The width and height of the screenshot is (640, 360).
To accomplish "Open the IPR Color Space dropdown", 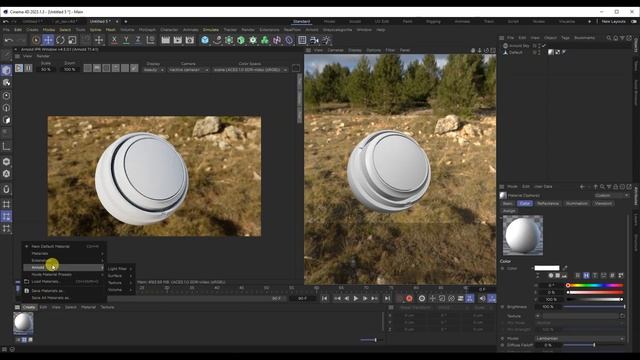I will [250, 70].
